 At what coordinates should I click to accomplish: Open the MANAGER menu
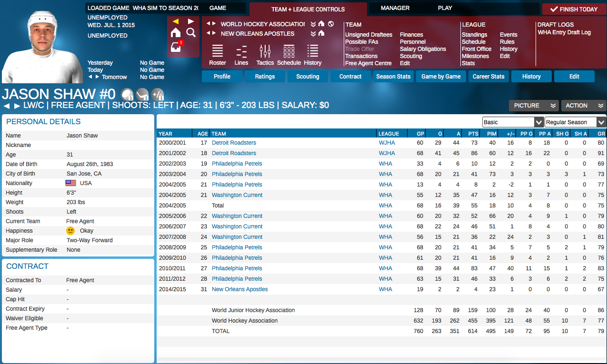(x=395, y=8)
